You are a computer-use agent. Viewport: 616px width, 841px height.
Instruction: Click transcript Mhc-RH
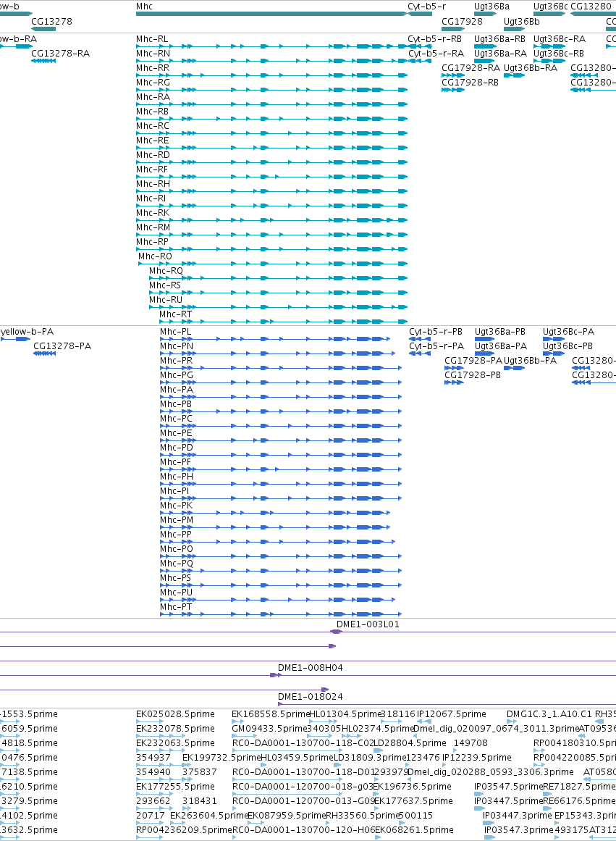pyautogui.click(x=153, y=184)
